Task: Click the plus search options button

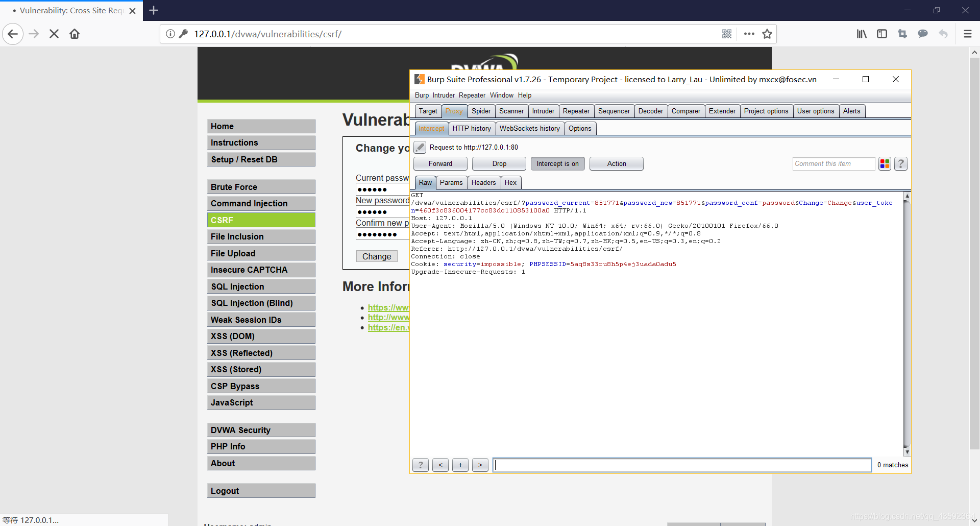Action: pyautogui.click(x=460, y=465)
